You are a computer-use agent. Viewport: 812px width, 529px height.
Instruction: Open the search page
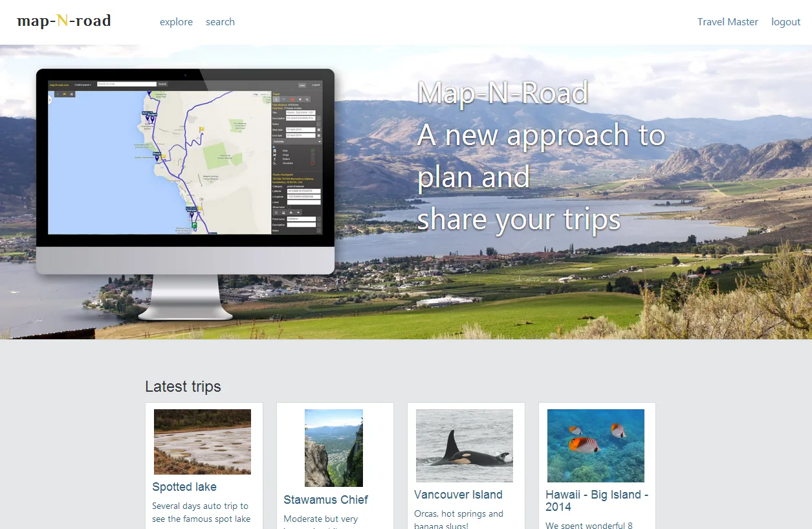coord(220,22)
